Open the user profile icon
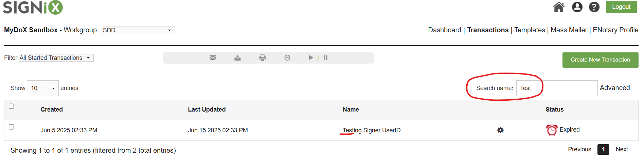 tap(577, 7)
